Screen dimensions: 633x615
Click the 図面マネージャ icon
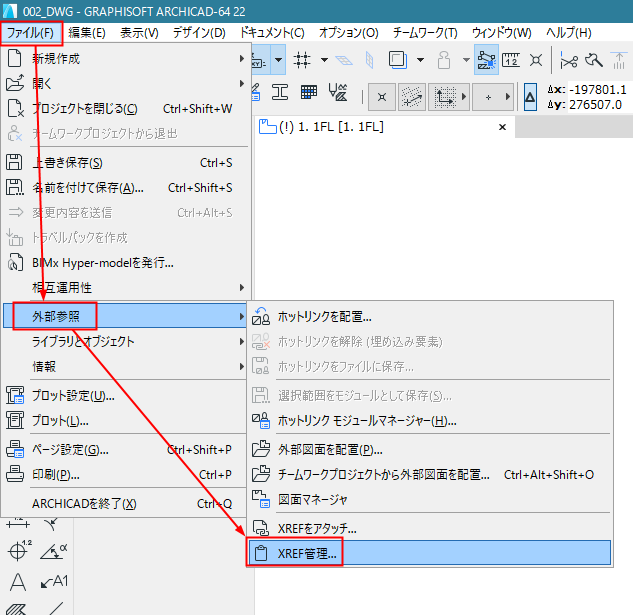pos(261,499)
